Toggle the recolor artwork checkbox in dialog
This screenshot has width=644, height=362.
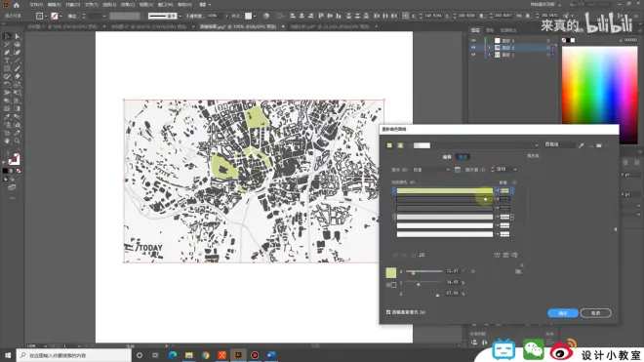388,312
